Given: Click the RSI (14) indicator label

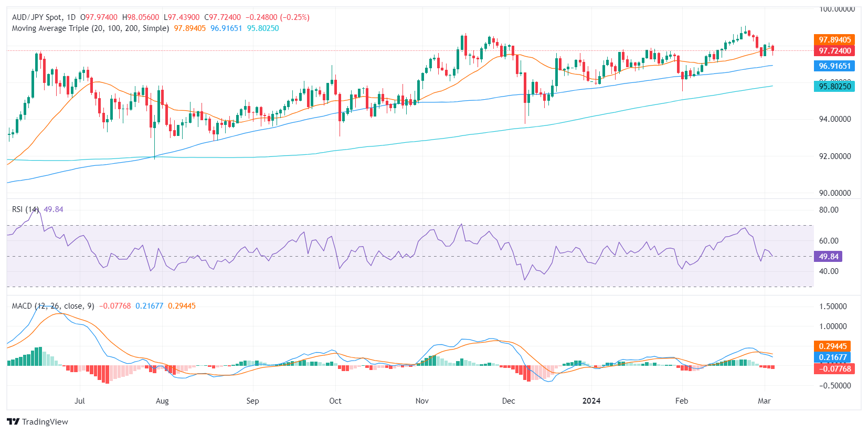Looking at the screenshot, I should coord(25,209).
